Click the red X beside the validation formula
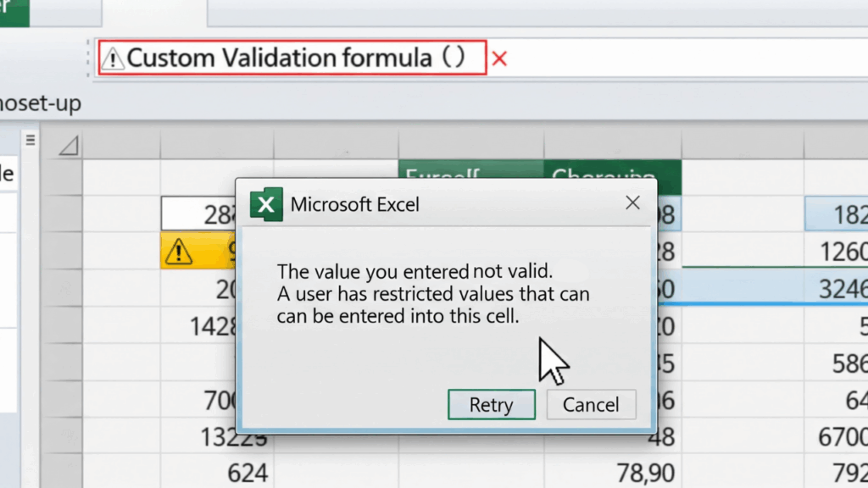868x488 pixels. pyautogui.click(x=499, y=58)
